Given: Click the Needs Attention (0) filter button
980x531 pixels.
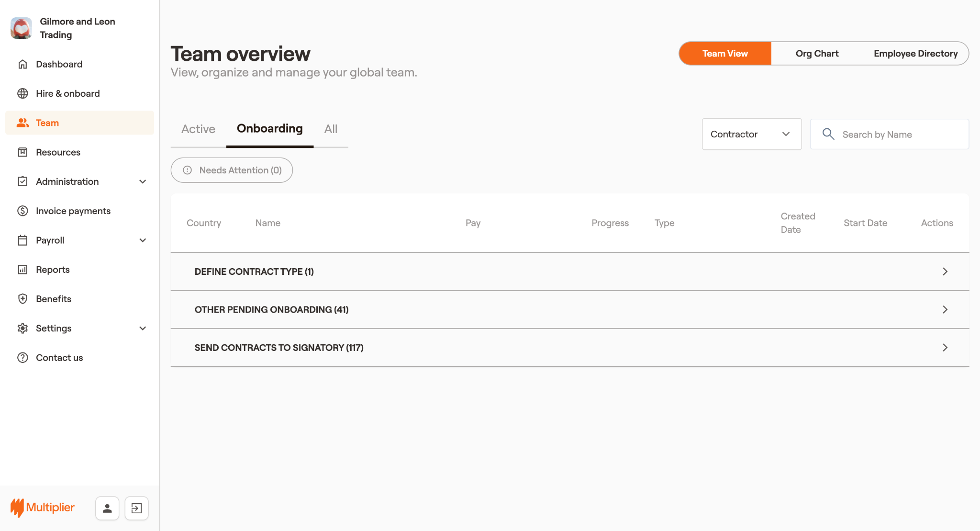Looking at the screenshot, I should tap(232, 170).
